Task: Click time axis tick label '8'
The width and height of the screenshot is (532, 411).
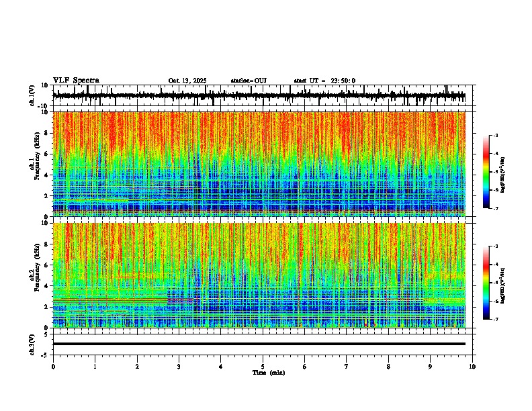Action: tap(388, 367)
